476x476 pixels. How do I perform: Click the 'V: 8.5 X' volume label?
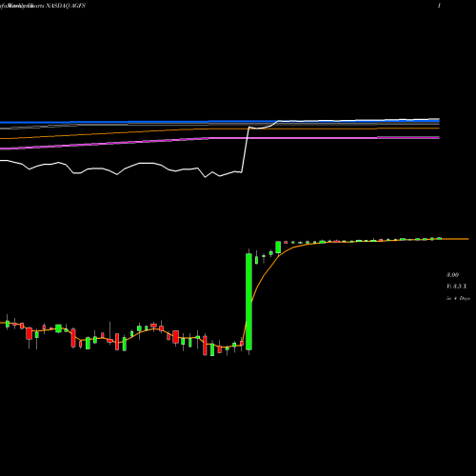pyautogui.click(x=457, y=287)
